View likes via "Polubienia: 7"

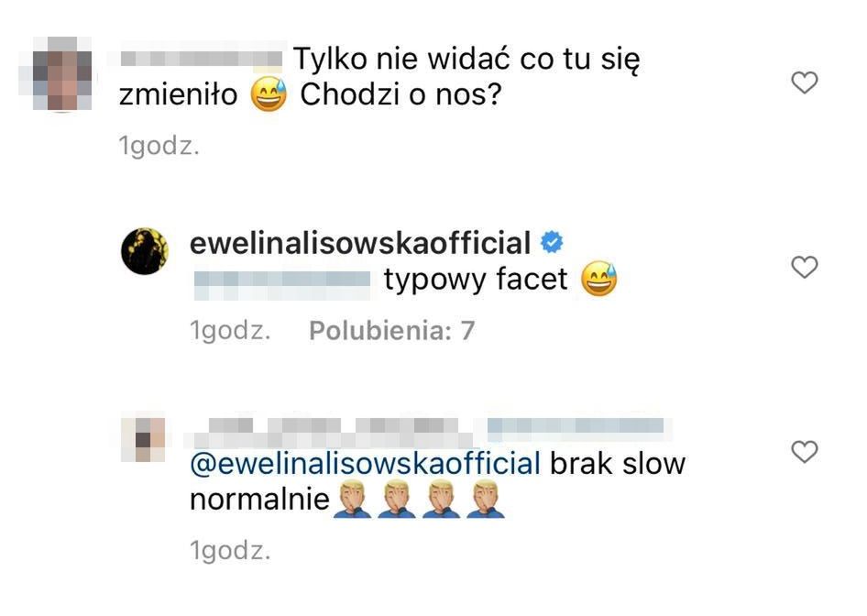(391, 331)
